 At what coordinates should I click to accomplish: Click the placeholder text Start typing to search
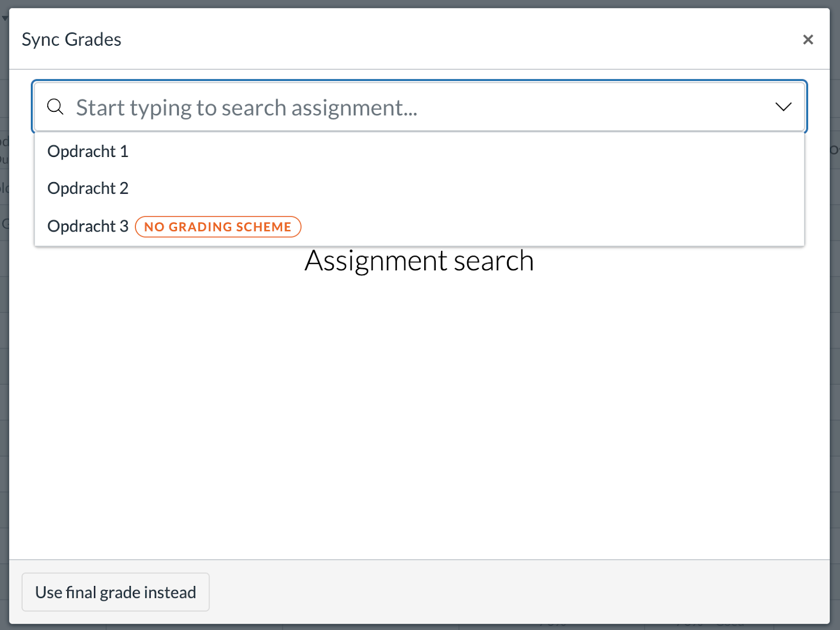247,108
